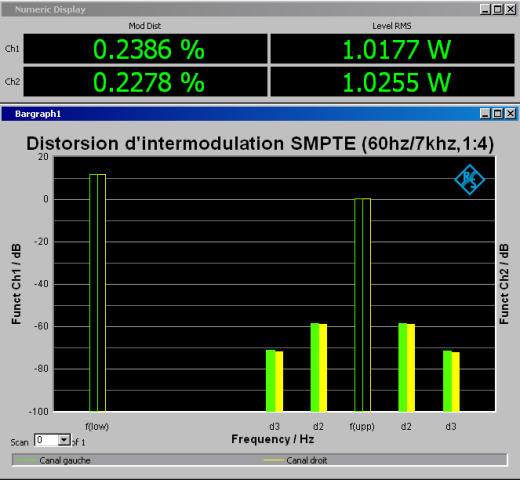This screenshot has height=480, width=520.
Task: Select the Canal droit legend entry
Action: coord(295,460)
